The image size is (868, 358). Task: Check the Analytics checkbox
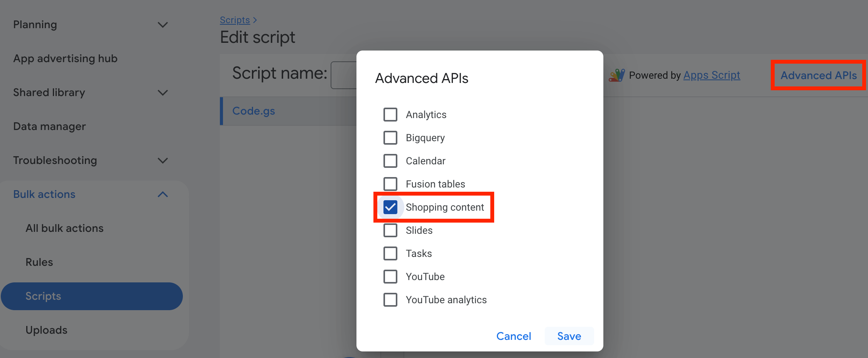[390, 115]
